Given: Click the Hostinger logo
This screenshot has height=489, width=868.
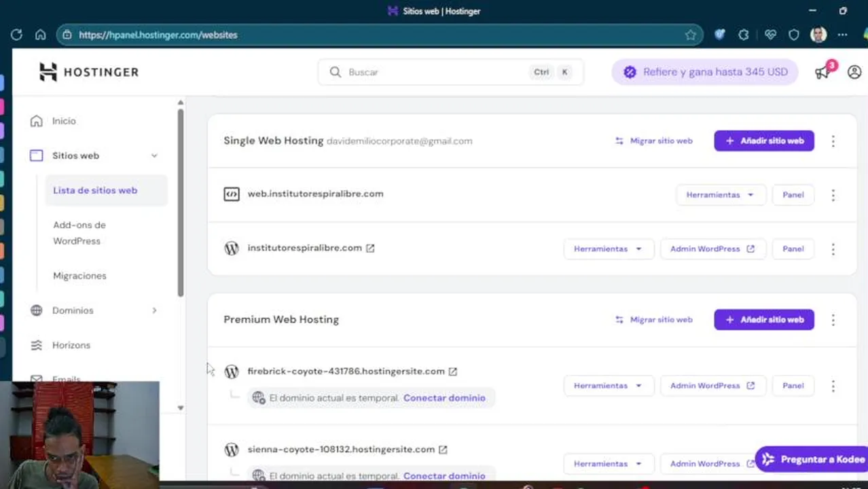Looking at the screenshot, I should coord(88,72).
